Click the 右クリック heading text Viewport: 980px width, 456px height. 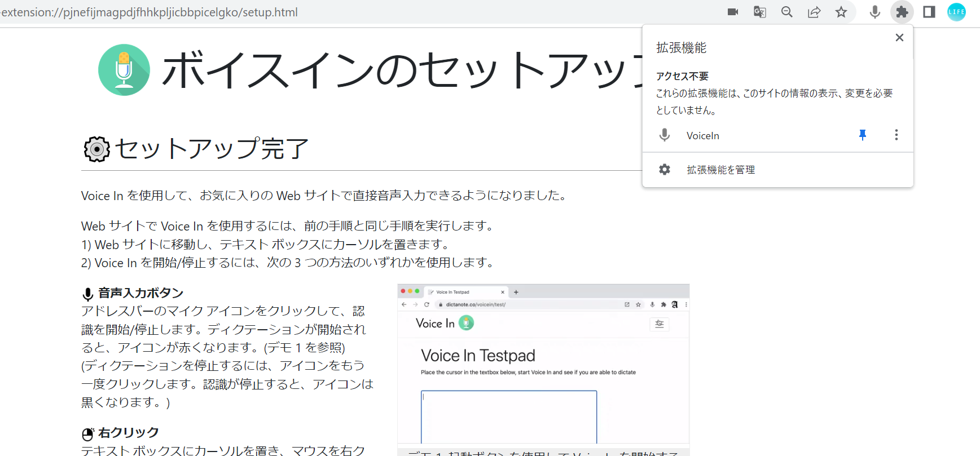[129, 432]
